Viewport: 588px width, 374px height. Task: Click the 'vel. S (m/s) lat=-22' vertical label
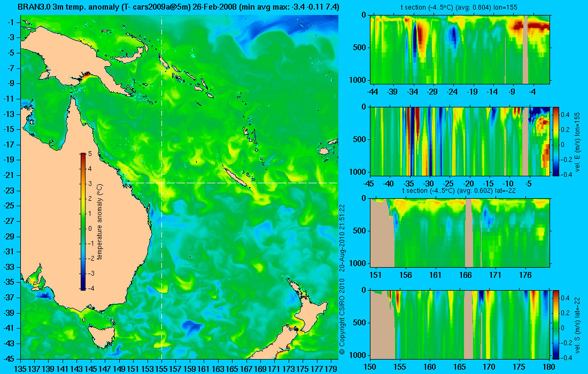[577, 325]
